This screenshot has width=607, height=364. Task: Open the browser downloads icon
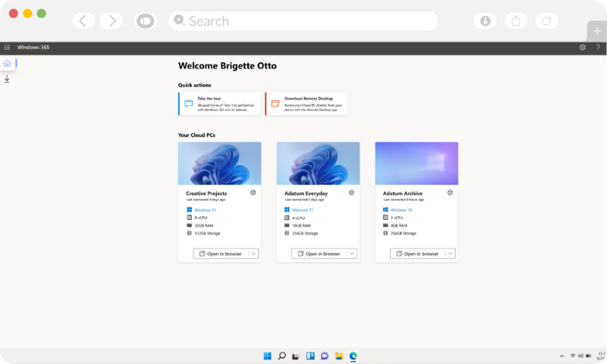click(485, 21)
